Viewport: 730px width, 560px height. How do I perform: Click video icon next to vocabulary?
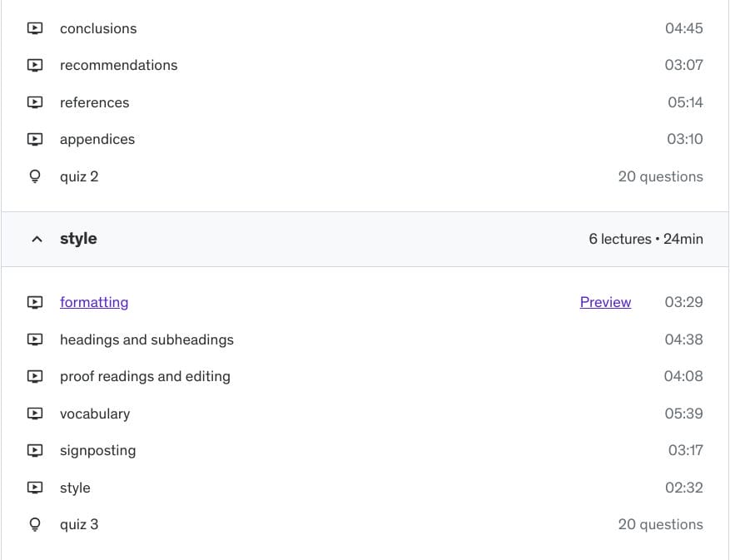(x=35, y=414)
